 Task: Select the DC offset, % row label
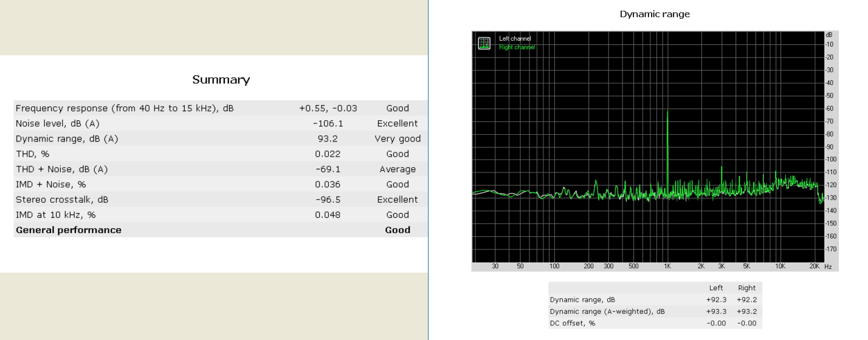[x=573, y=323]
